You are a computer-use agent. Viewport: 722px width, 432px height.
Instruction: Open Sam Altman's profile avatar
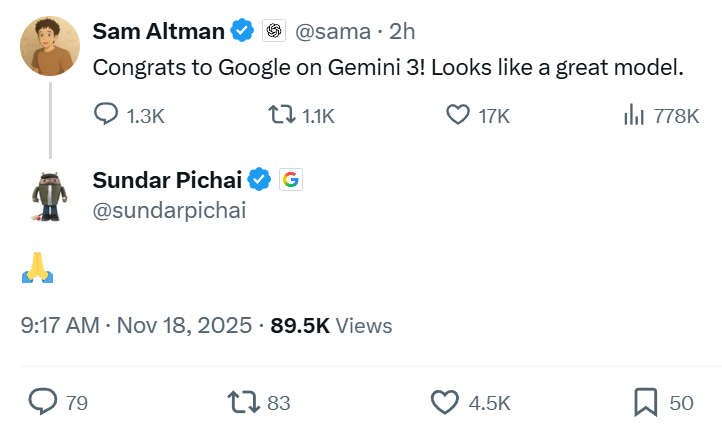click(x=49, y=46)
